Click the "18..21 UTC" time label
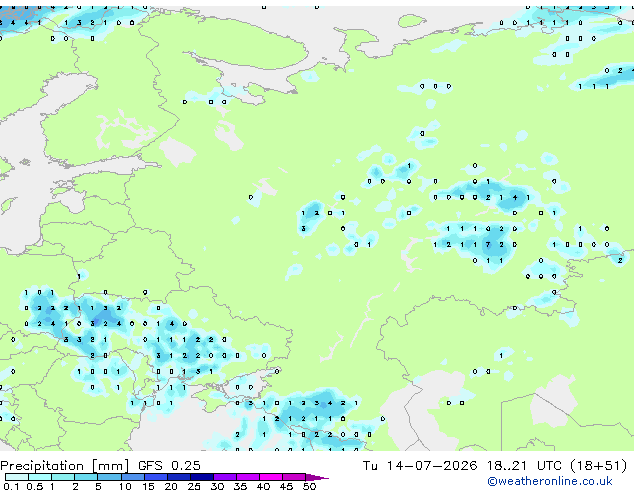634x490 pixels. [524, 466]
